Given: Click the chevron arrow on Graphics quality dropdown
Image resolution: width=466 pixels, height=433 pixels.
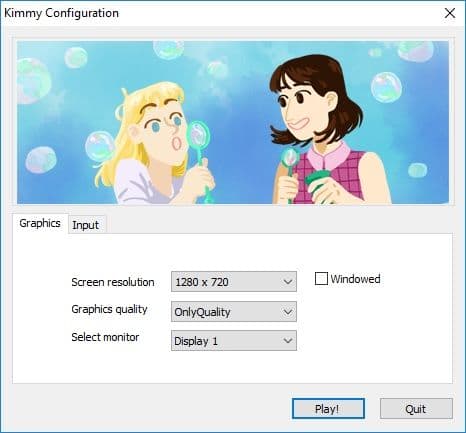Looking at the screenshot, I should [288, 312].
